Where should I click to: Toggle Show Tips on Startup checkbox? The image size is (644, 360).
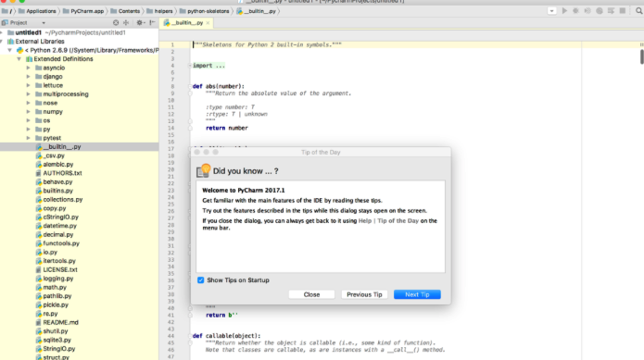[200, 280]
